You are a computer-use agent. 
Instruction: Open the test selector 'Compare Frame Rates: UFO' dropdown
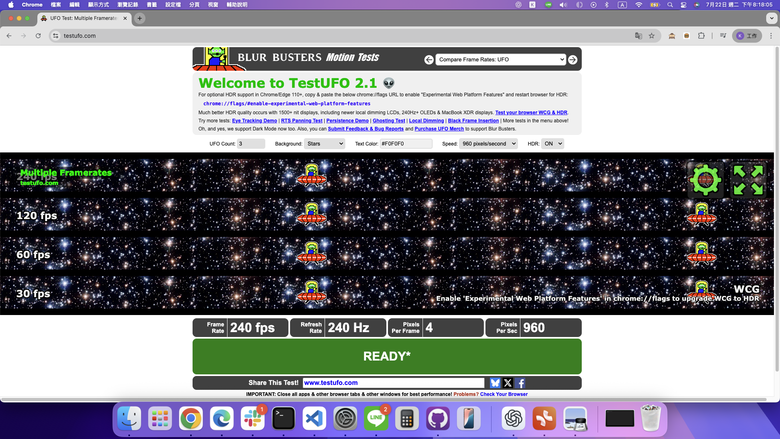click(x=500, y=60)
